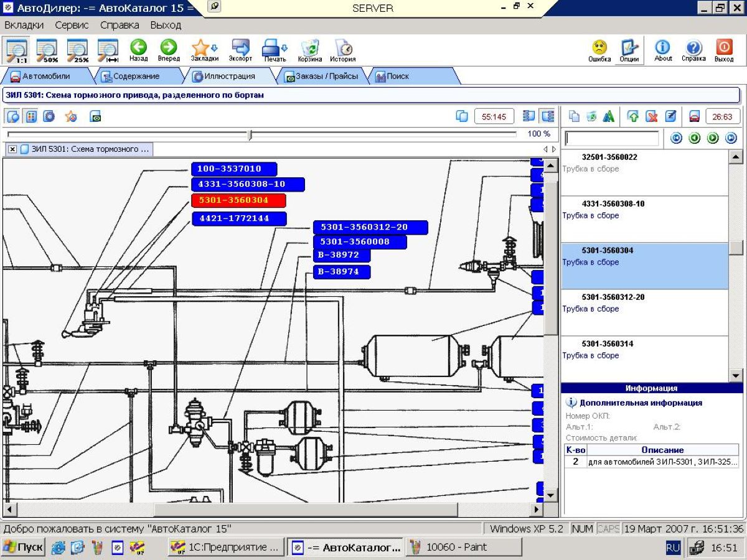Open the Опции options
The width and height of the screenshot is (747, 560).
click(629, 50)
